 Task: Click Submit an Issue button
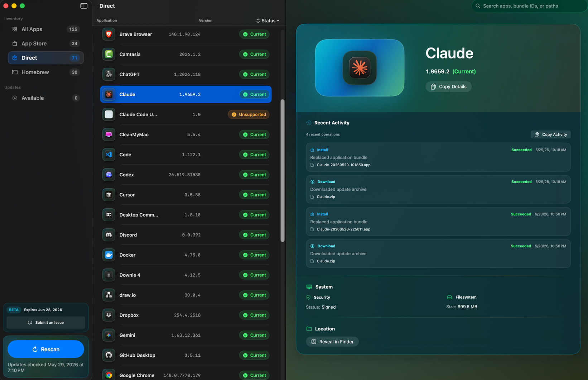(x=46, y=323)
